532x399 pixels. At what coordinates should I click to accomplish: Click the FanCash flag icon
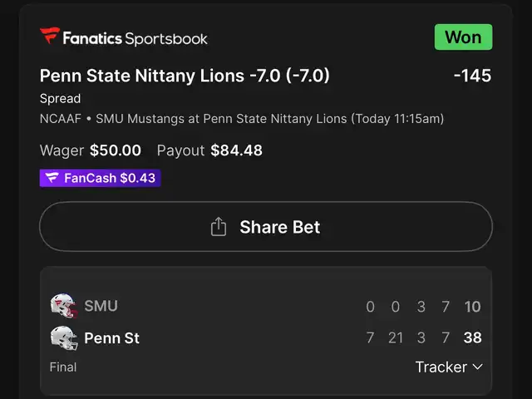(52, 178)
